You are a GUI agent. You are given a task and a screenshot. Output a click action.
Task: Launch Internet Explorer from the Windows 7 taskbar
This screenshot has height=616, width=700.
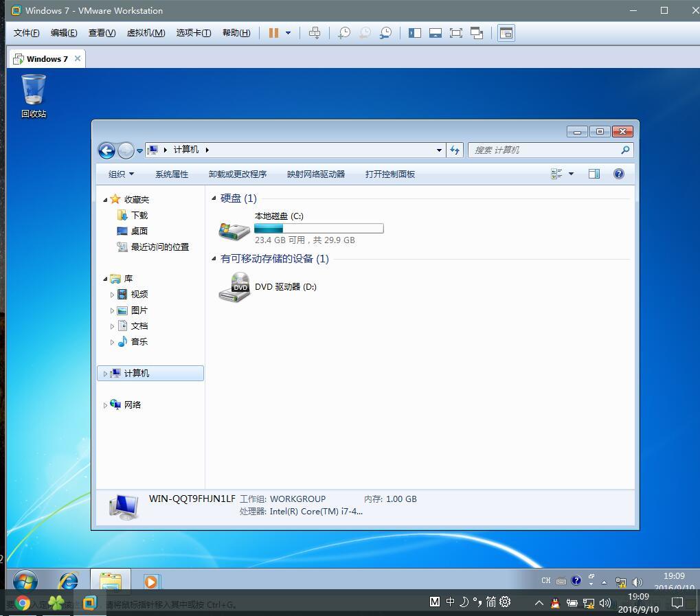pyautogui.click(x=68, y=582)
